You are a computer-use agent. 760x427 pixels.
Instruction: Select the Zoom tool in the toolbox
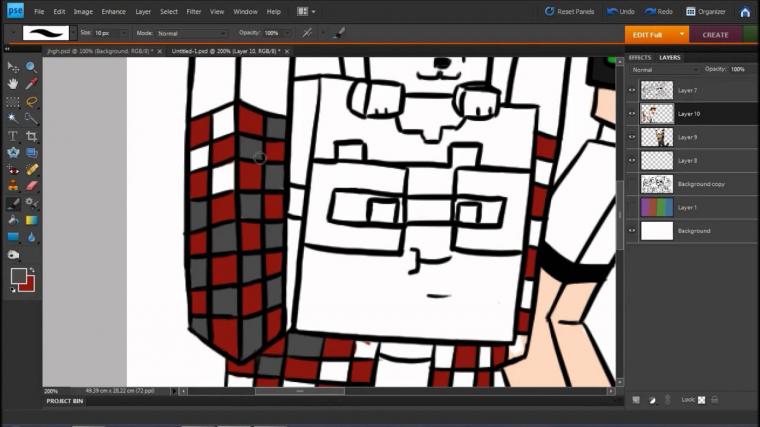tap(31, 67)
